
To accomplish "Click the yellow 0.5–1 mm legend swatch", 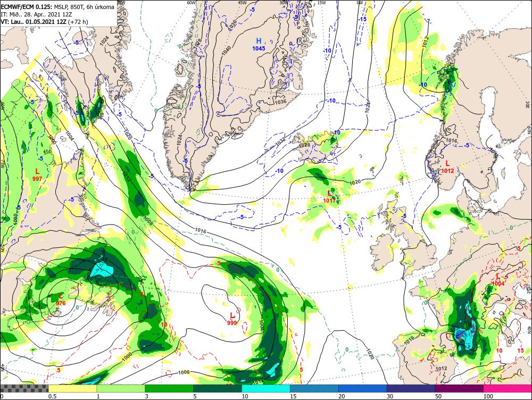I will coord(72,388).
